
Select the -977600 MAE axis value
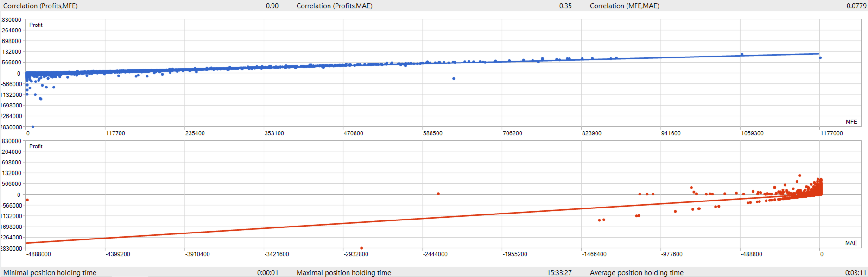672,254
